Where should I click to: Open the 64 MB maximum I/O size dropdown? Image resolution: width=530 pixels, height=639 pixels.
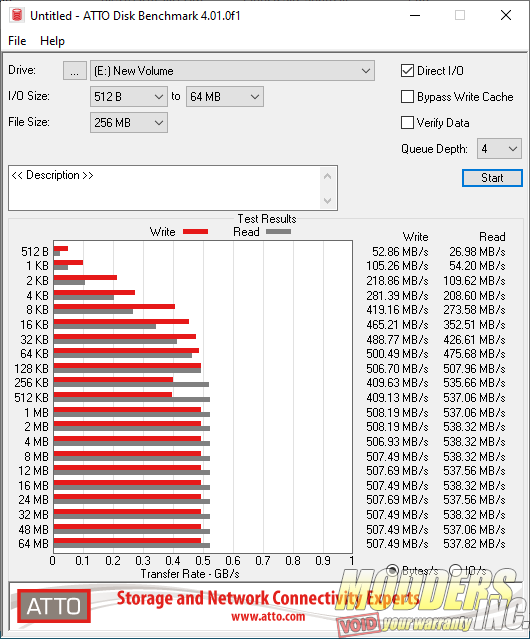(x=225, y=97)
